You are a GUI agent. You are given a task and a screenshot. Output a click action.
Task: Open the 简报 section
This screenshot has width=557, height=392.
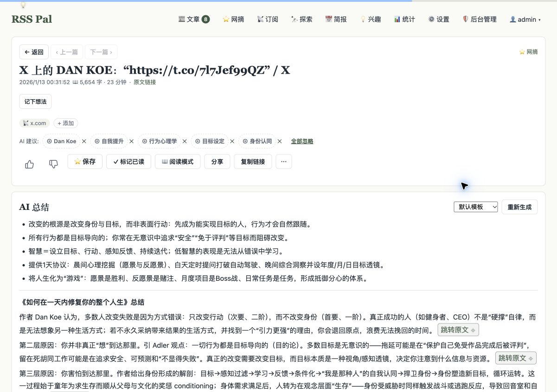coord(336,19)
